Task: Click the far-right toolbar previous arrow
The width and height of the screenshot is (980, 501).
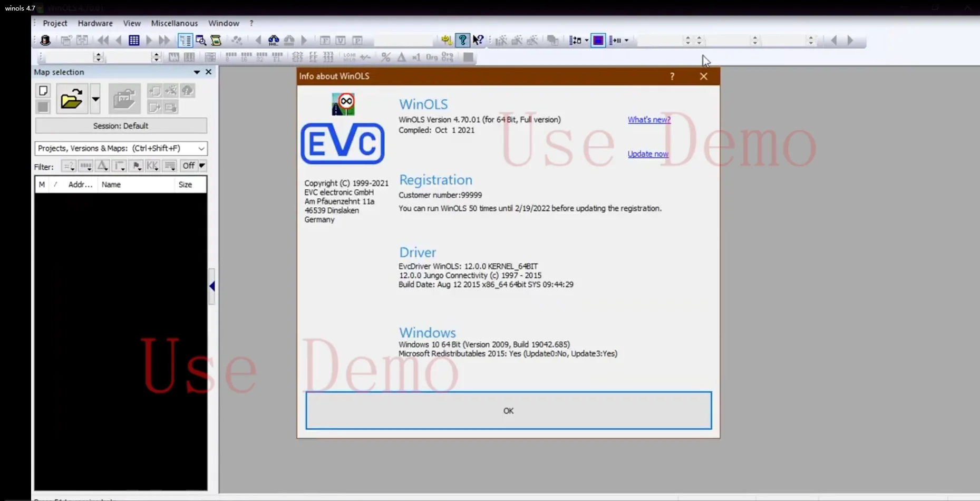Action: point(834,40)
